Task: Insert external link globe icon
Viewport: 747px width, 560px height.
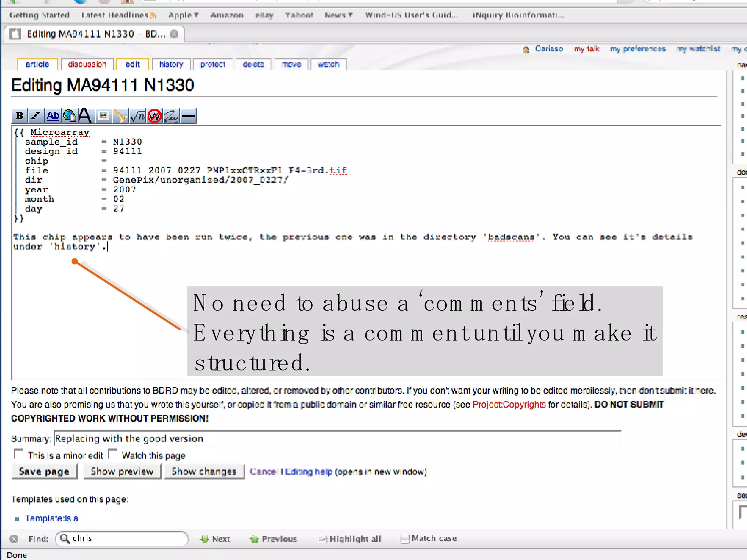Action: point(69,116)
